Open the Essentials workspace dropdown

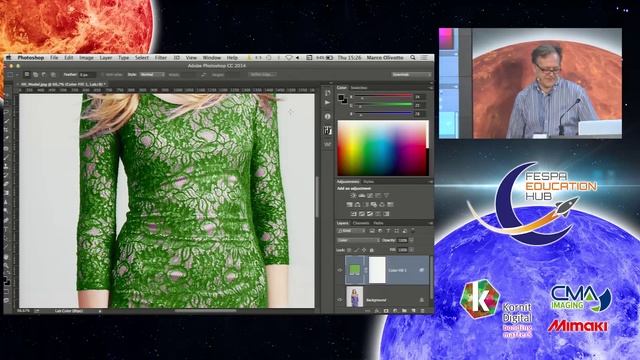(411, 75)
